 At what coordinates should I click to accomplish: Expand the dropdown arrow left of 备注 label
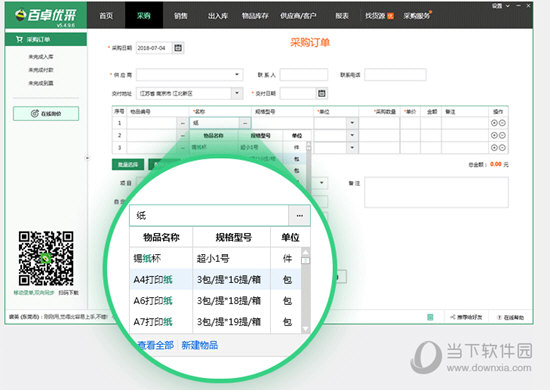click(321, 183)
